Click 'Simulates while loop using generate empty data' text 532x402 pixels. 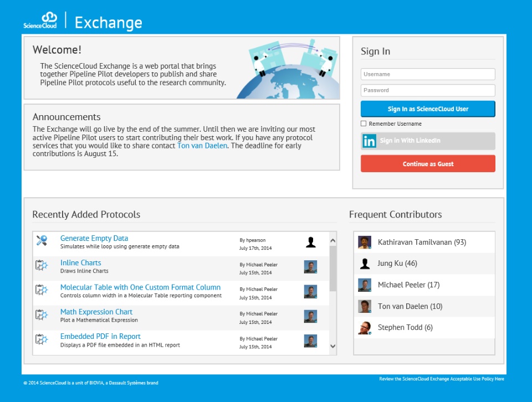[120, 246]
